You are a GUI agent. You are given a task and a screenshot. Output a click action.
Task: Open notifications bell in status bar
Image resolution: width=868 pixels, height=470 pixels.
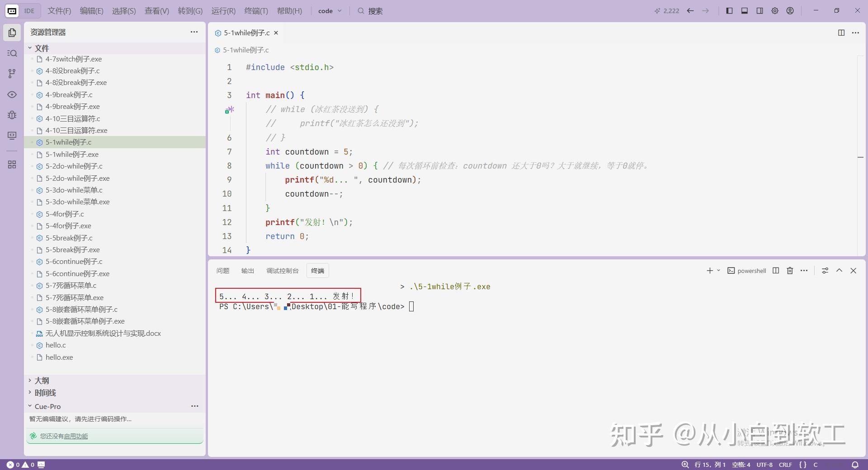click(x=855, y=465)
